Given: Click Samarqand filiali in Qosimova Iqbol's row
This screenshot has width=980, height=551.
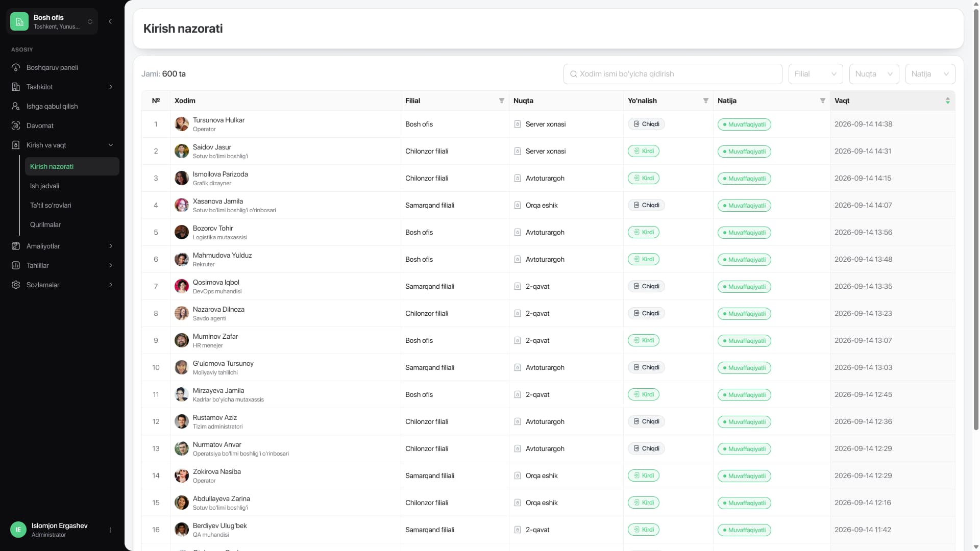Looking at the screenshot, I should click(x=430, y=286).
